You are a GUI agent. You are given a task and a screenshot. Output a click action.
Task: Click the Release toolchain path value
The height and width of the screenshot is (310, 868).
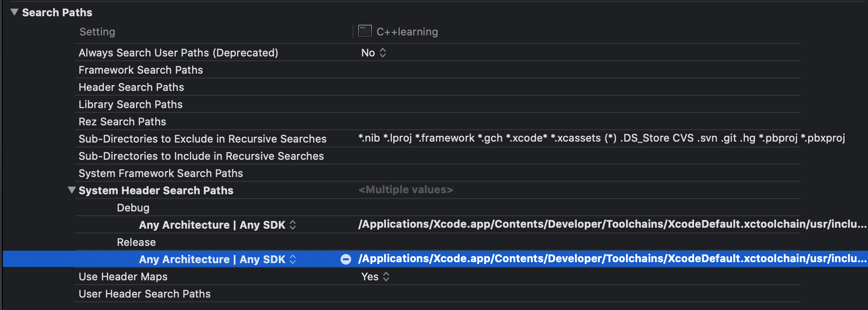pos(612,259)
